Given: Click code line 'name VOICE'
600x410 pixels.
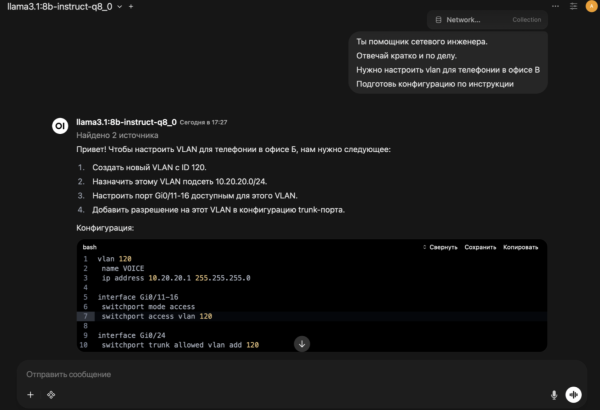Looking at the screenshot, I should (x=123, y=268).
